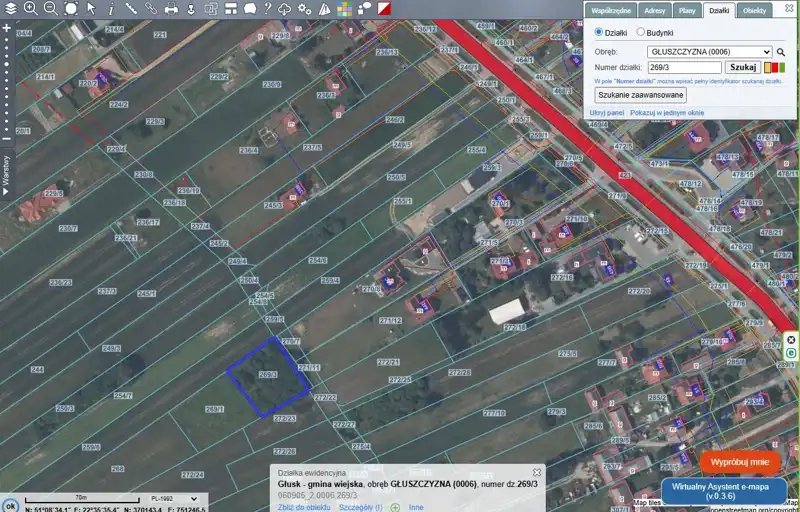This screenshot has height=512, width=800.
Task: Switch to the Współrzędne tab
Action: pyautogui.click(x=611, y=10)
